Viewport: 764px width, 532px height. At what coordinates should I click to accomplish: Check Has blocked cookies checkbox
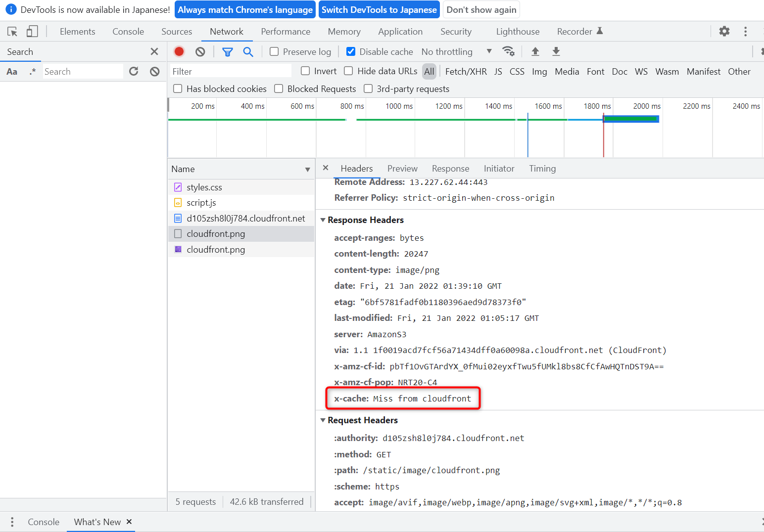point(178,89)
